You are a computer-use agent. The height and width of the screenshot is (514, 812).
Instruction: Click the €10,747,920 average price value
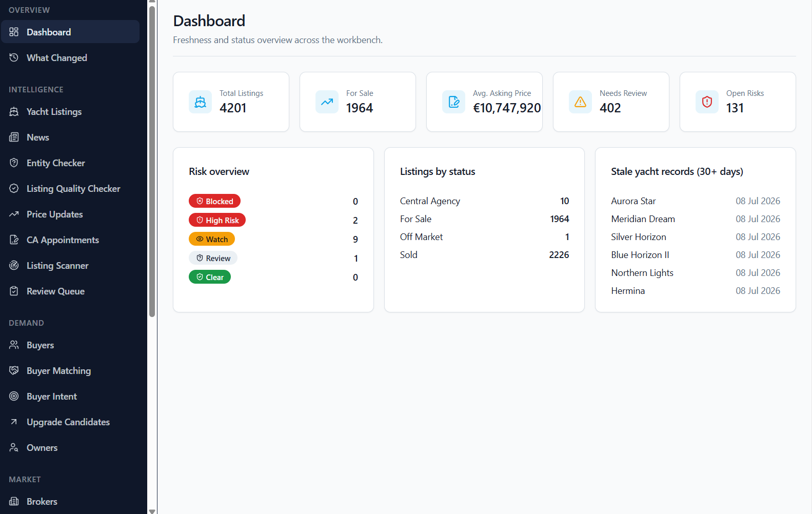507,108
